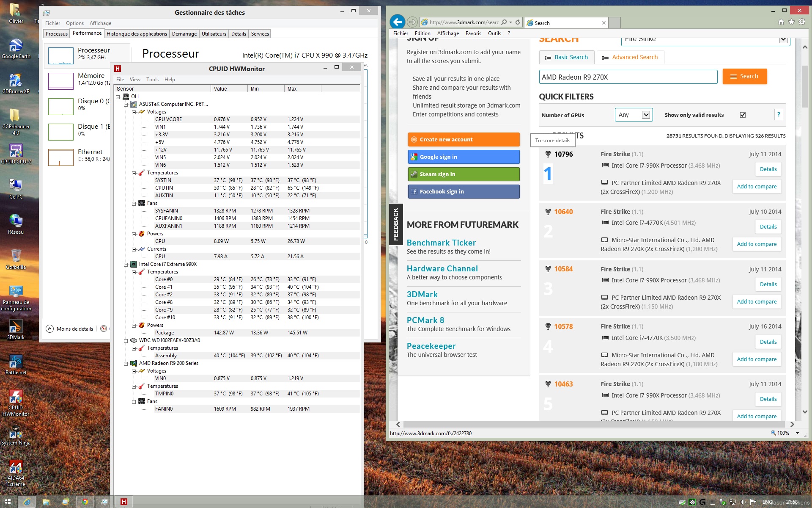Image resolution: width=812 pixels, height=508 pixels.
Task: Click the AIDA64 Extreme desktop icon
Action: click(15, 471)
